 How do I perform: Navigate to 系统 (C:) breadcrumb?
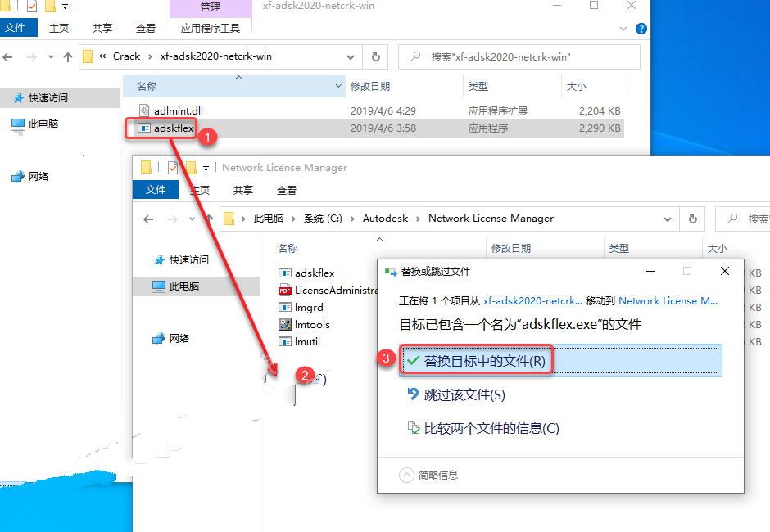tap(323, 219)
